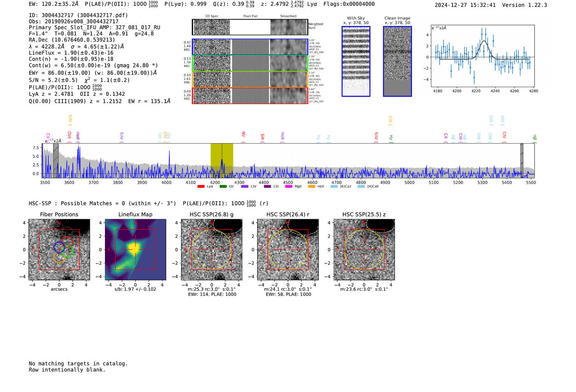Click the 'EWr: 114, PLAE: 1000' caption
The image size is (576, 392).
pyautogui.click(x=212, y=295)
